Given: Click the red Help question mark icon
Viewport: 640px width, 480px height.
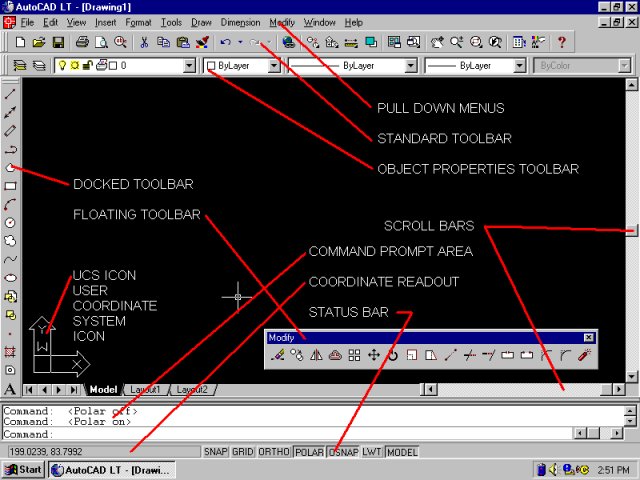Looking at the screenshot, I should (562, 42).
